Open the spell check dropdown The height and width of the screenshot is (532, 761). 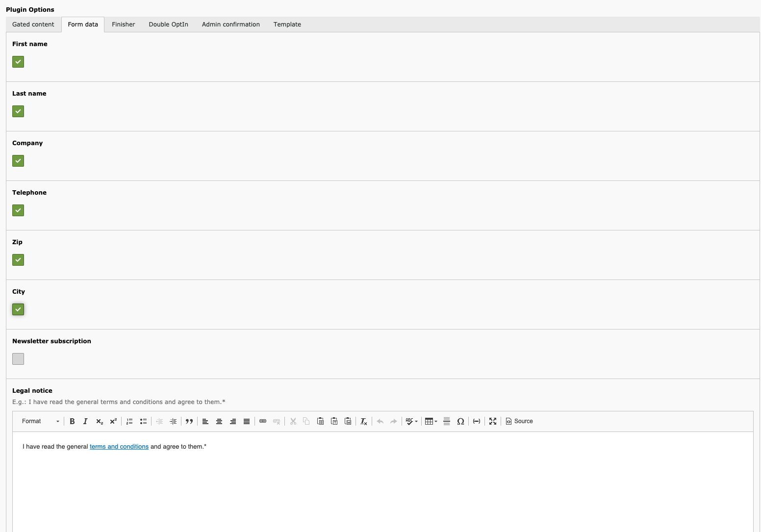click(412, 421)
